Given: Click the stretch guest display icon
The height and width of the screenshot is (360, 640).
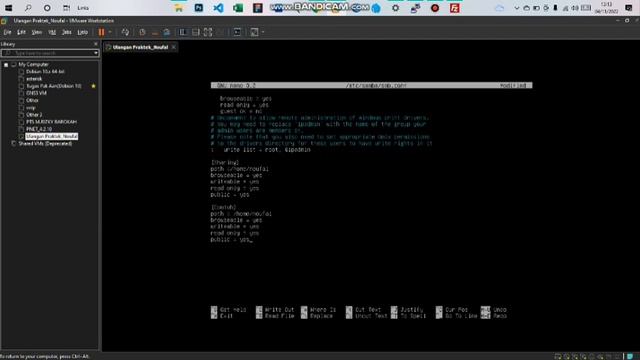Looking at the screenshot, I should [x=254, y=32].
